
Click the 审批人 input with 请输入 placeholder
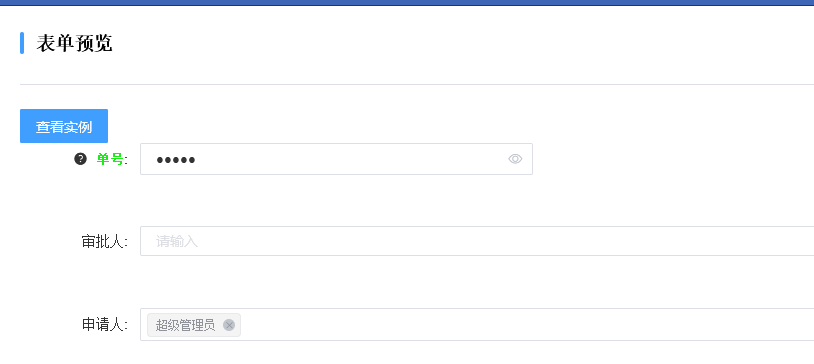[477, 241]
